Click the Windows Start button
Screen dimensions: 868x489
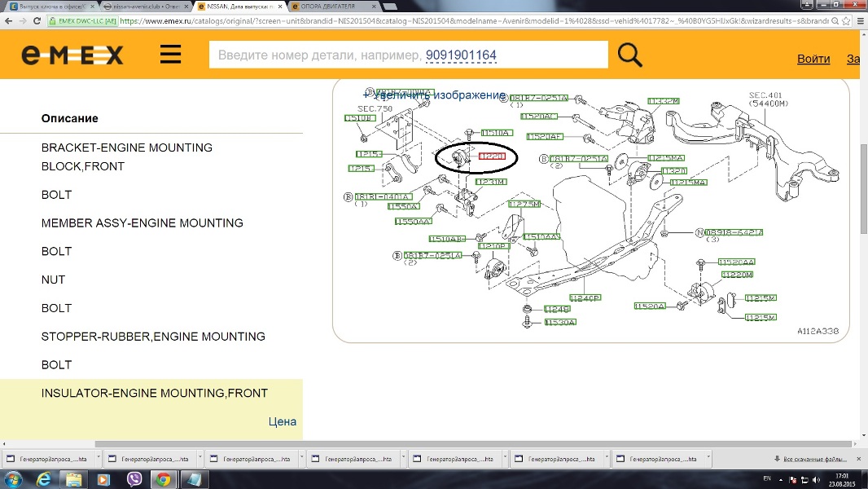click(13, 479)
